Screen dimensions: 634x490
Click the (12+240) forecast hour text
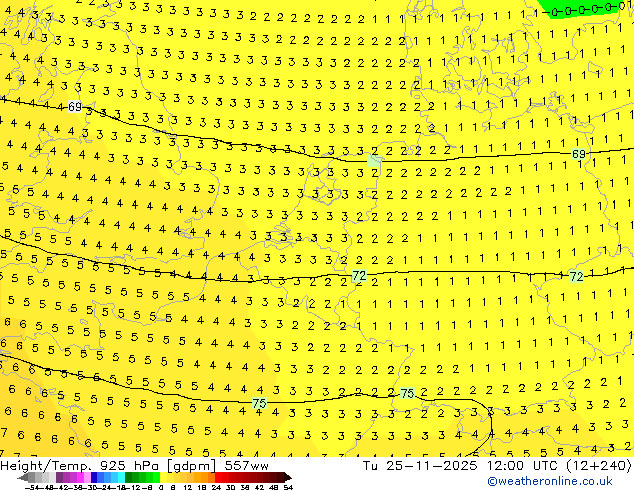[x=599, y=466]
